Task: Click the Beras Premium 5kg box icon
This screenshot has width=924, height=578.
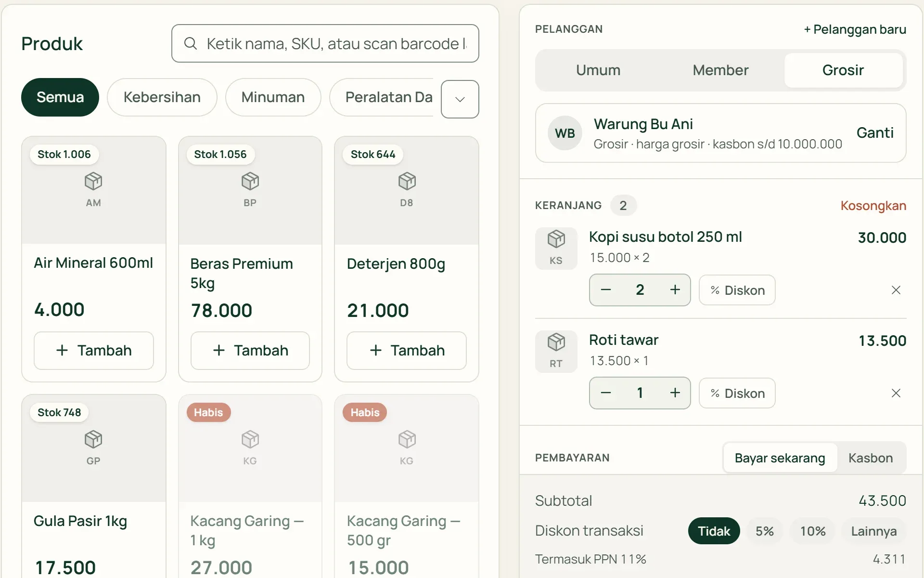Action: coord(250,181)
